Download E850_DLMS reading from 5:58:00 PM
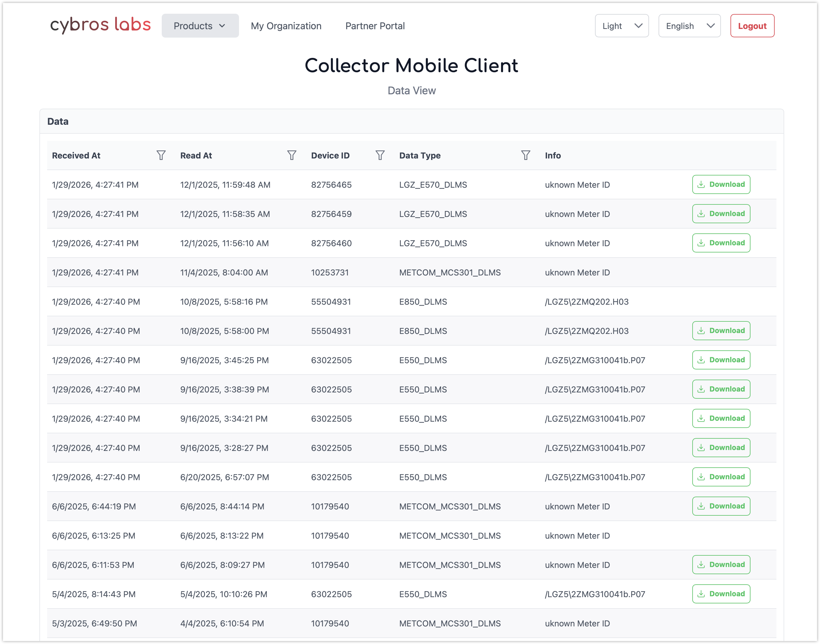The height and width of the screenshot is (644, 820). [x=721, y=331]
